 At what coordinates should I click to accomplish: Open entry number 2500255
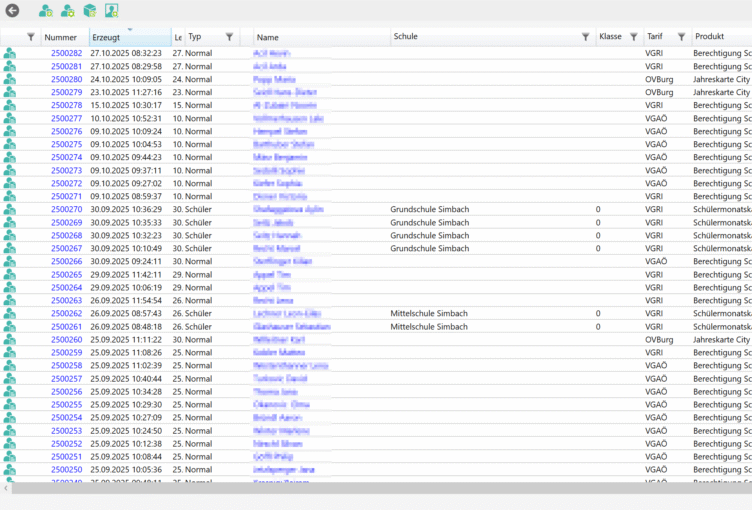click(67, 404)
